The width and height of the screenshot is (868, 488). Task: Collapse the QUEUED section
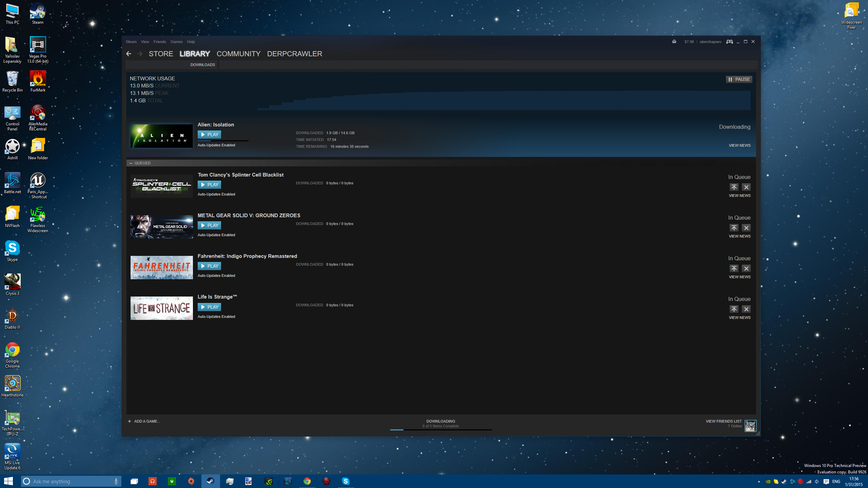coord(131,163)
